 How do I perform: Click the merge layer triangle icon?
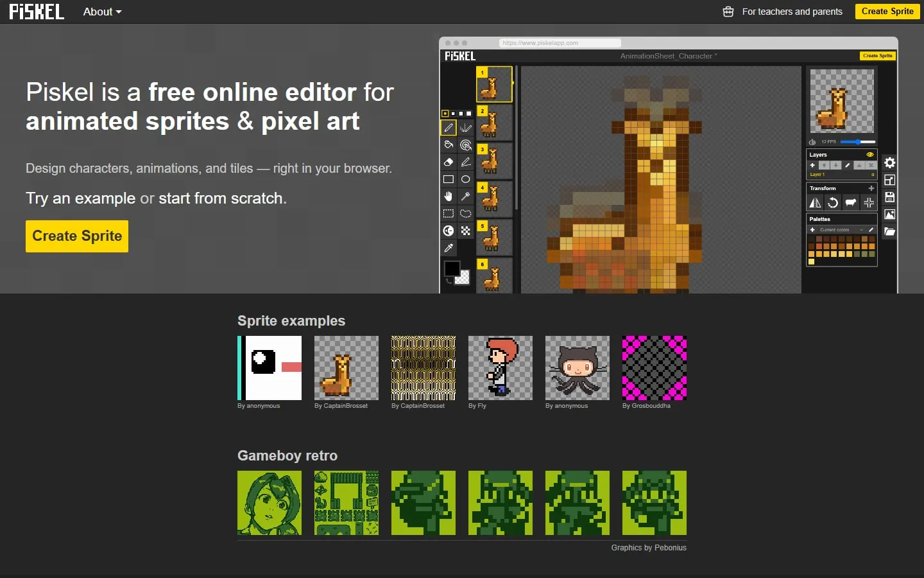click(x=859, y=165)
